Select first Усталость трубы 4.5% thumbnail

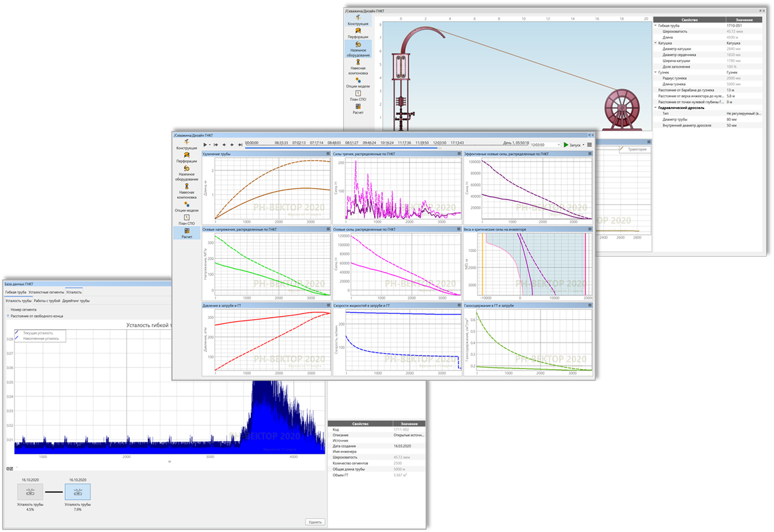click(30, 491)
